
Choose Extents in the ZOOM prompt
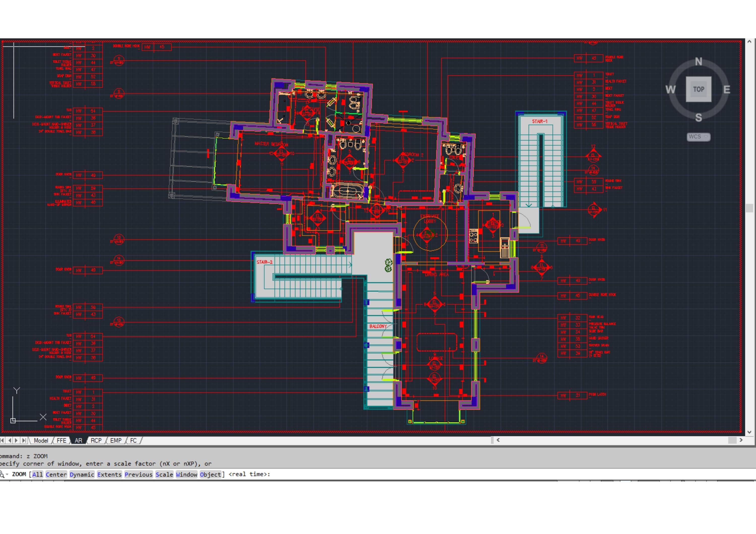point(109,474)
